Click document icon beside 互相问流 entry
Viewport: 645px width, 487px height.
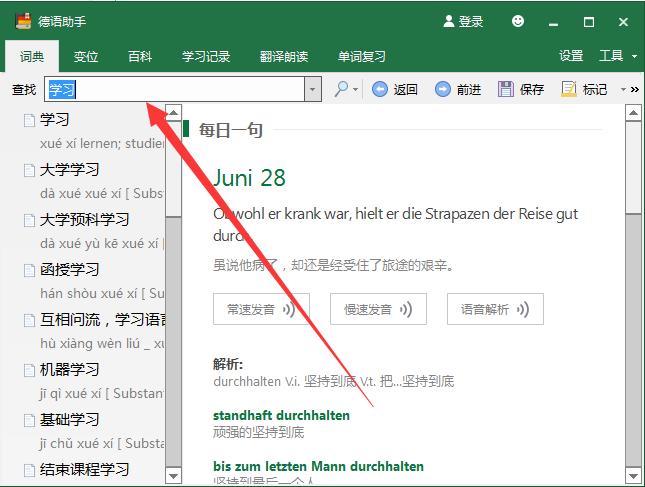(x=29, y=320)
